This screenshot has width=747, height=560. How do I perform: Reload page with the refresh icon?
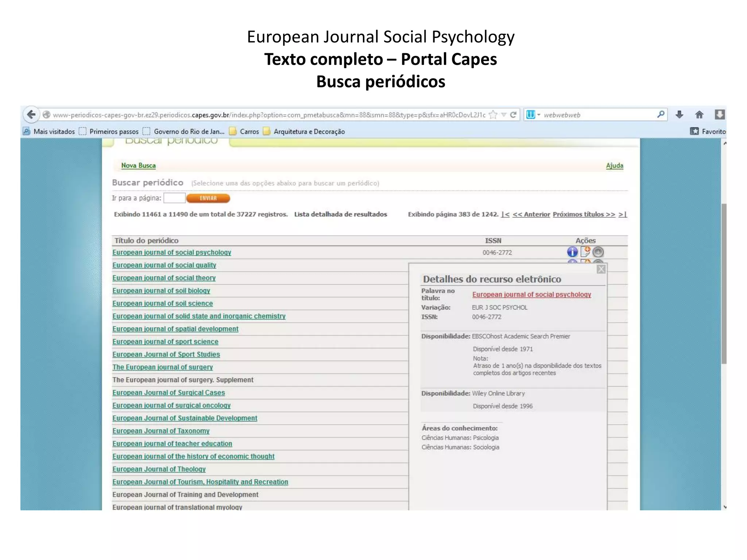(513, 115)
